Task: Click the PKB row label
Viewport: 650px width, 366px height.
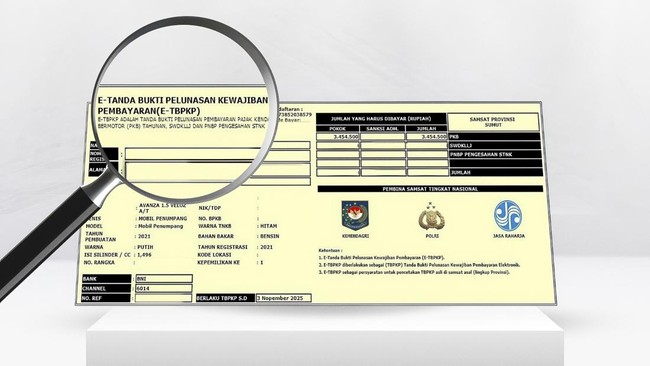Action: pos(495,136)
